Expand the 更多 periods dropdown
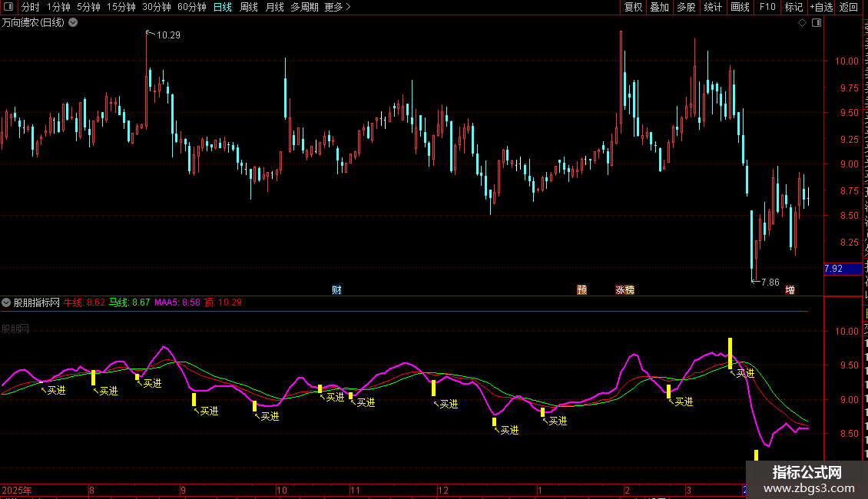This screenshot has height=499, width=868. click(338, 7)
